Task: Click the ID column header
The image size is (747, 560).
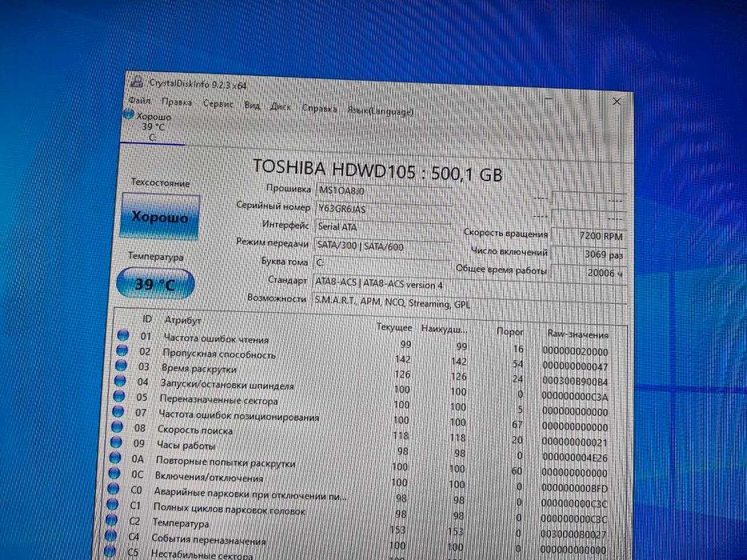Action: coord(147,318)
